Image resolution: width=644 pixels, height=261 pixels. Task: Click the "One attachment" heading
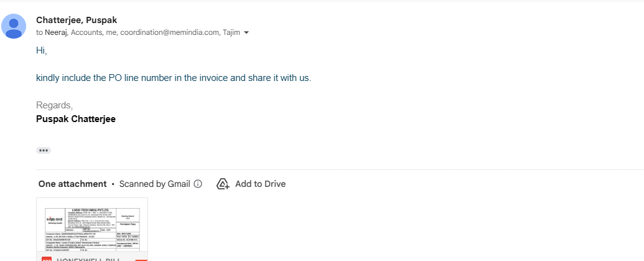tap(72, 184)
